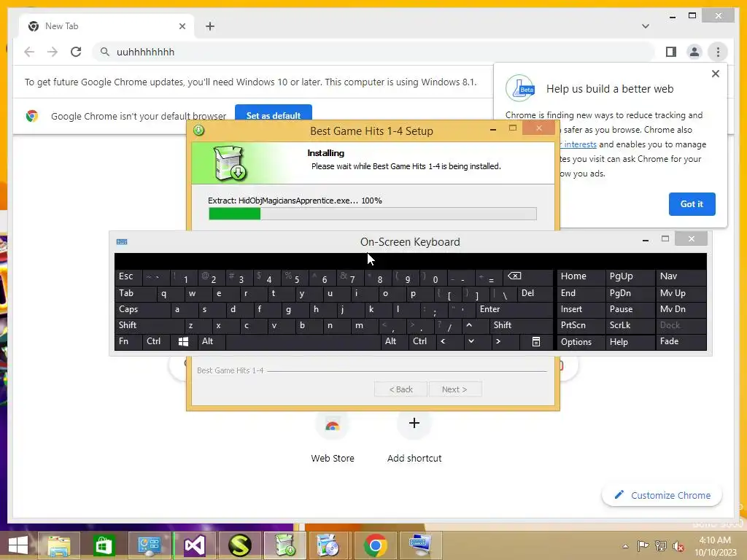Tap the PrtScn key on-screen

pyautogui.click(x=581, y=325)
